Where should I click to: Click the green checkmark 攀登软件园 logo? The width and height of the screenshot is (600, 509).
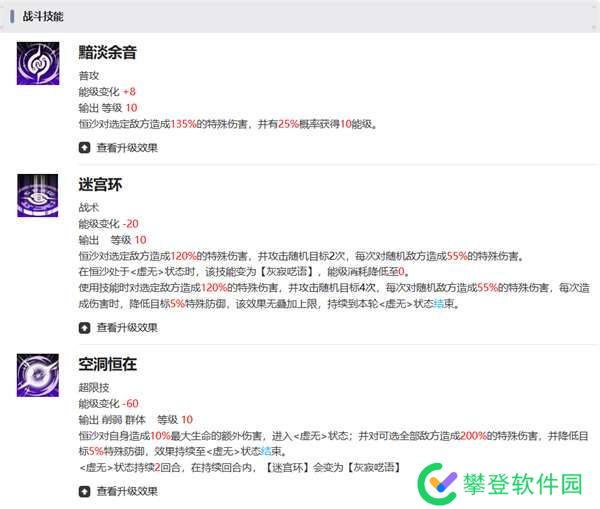[x=438, y=484]
